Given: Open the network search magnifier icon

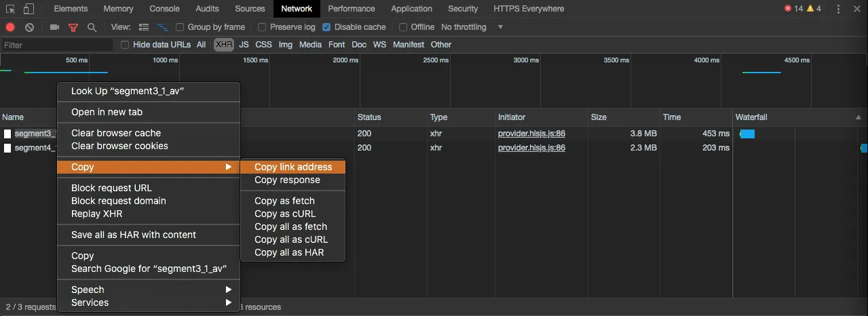Looking at the screenshot, I should [92, 27].
